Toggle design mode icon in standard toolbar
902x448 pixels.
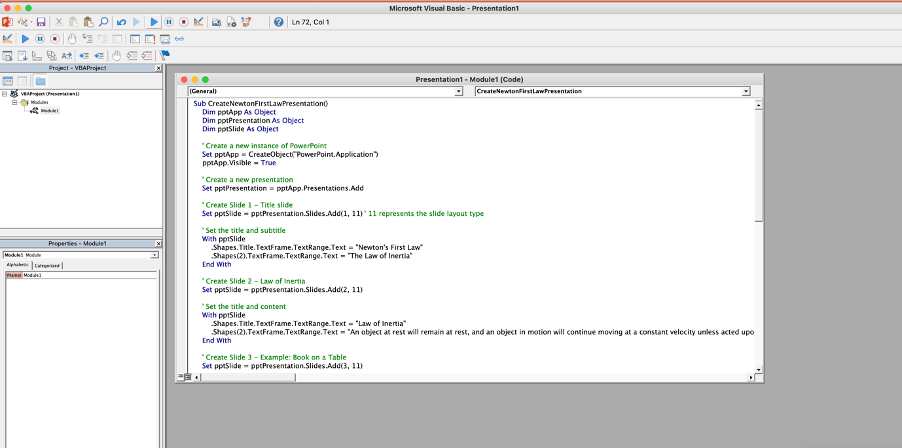(198, 22)
